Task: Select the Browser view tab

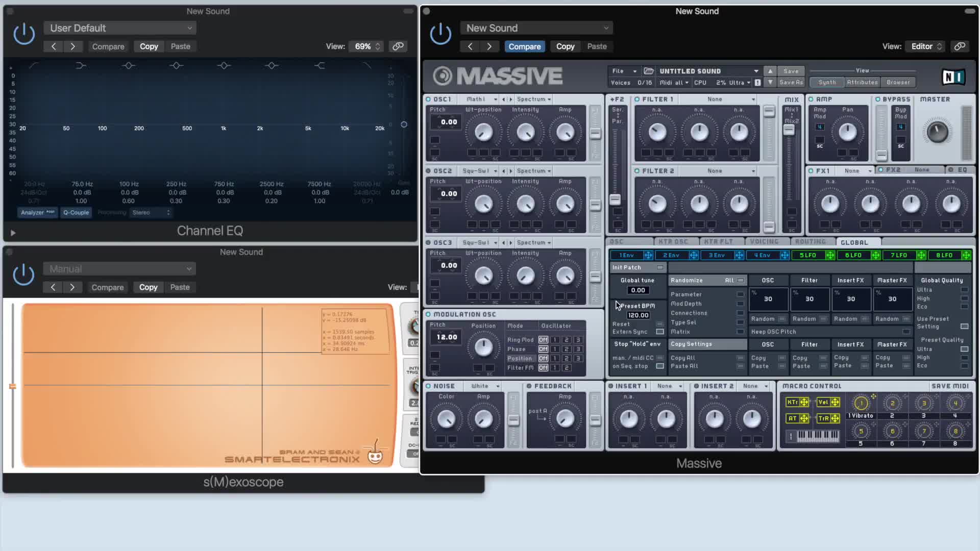Action: tap(898, 82)
